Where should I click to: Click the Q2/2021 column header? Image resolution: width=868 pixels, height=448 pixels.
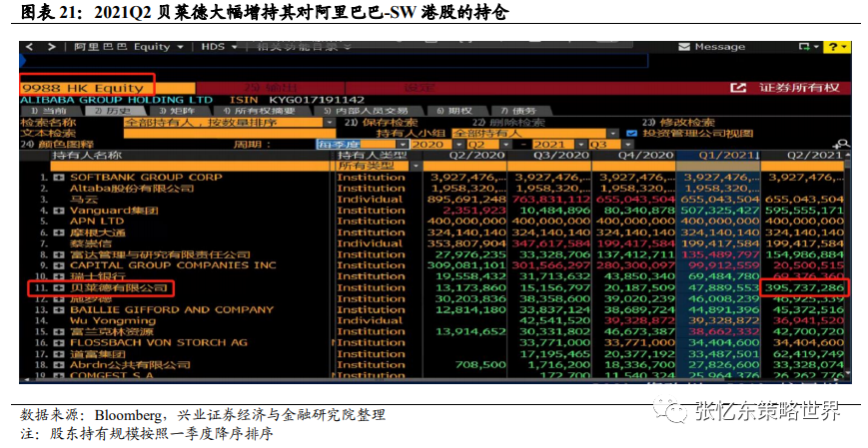[804, 156]
